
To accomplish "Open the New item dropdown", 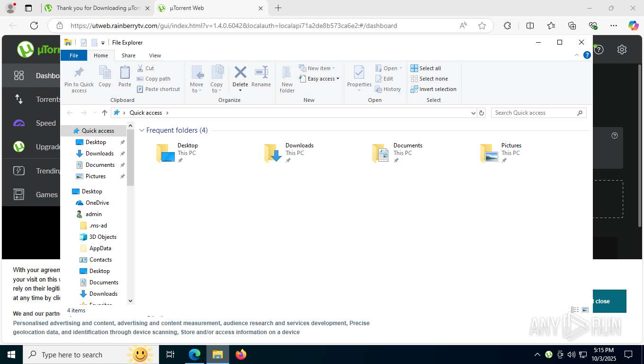I will (317, 68).
